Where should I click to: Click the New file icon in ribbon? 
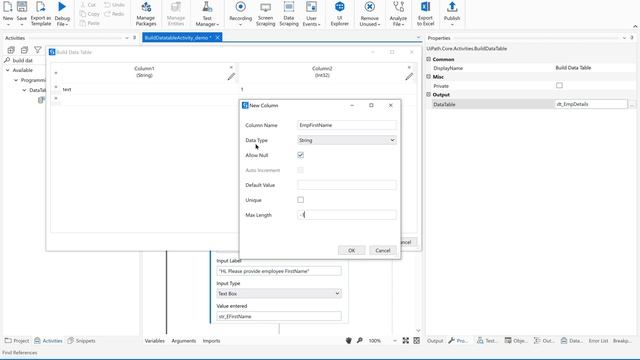[x=8, y=7]
